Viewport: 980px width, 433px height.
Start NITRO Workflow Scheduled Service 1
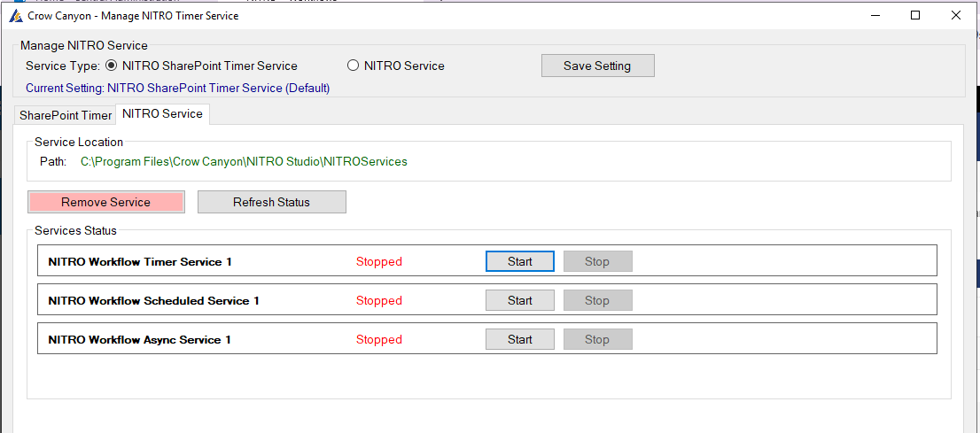point(520,300)
